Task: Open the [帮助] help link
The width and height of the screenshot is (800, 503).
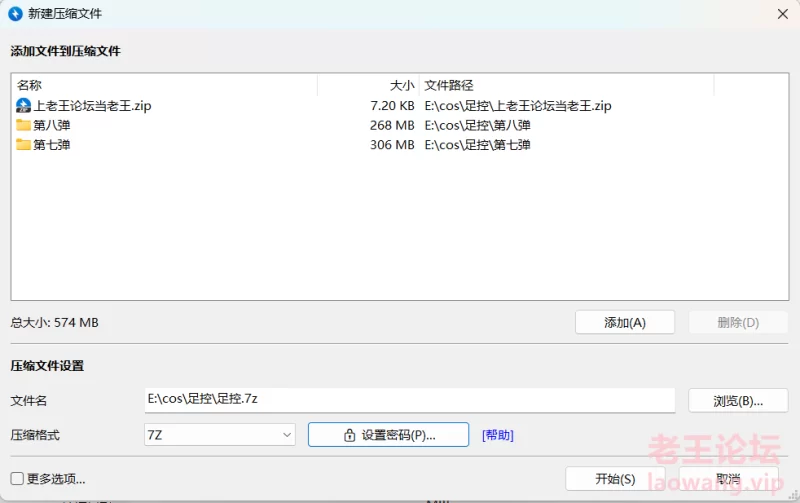Action: point(498,435)
